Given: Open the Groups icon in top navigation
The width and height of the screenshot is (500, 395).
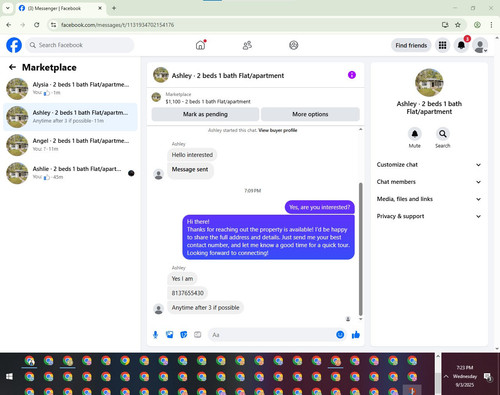Looking at the screenshot, I should tap(294, 45).
